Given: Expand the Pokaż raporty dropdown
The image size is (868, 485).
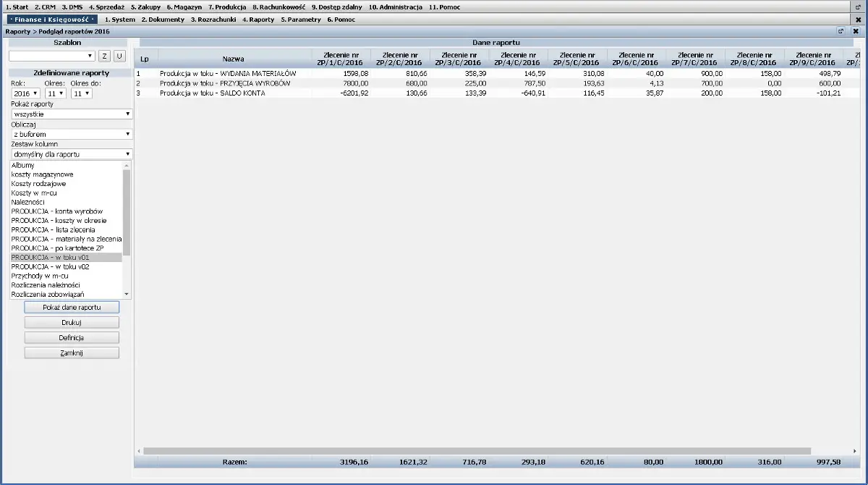Looking at the screenshot, I should click(71, 114).
